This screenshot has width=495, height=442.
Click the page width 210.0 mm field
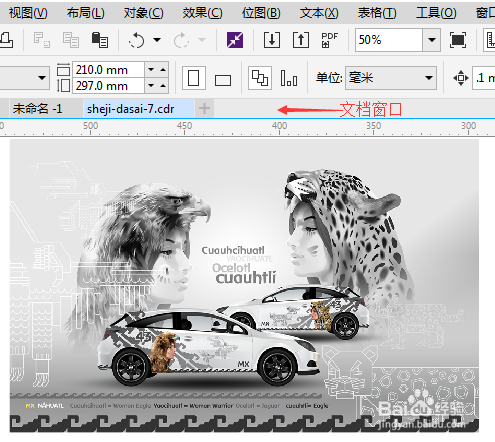(x=108, y=70)
